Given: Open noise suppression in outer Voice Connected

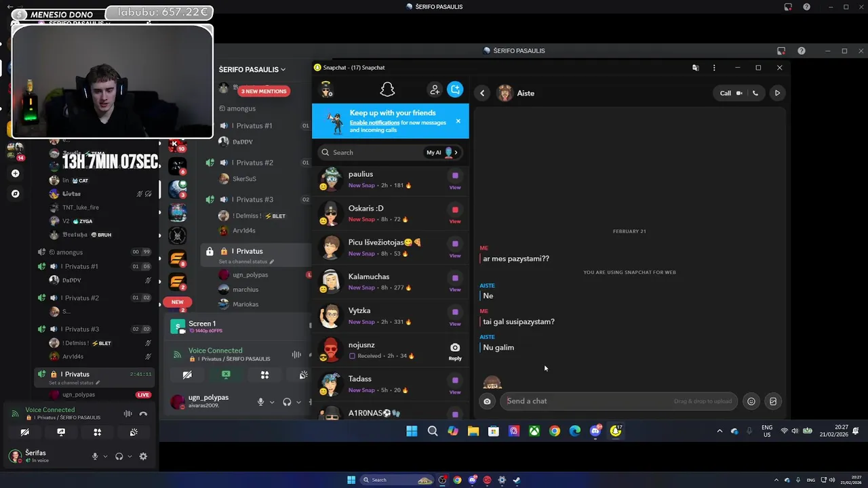Looking at the screenshot, I should click(x=127, y=413).
